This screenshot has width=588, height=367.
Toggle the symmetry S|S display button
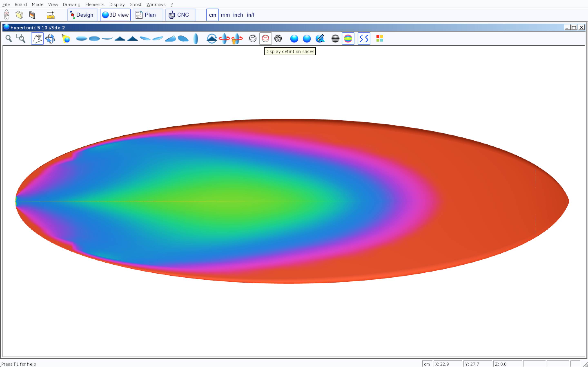coord(364,39)
